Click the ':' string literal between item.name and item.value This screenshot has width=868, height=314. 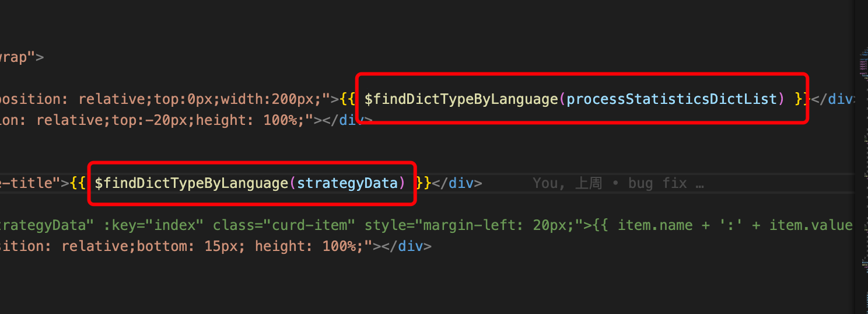(x=727, y=225)
